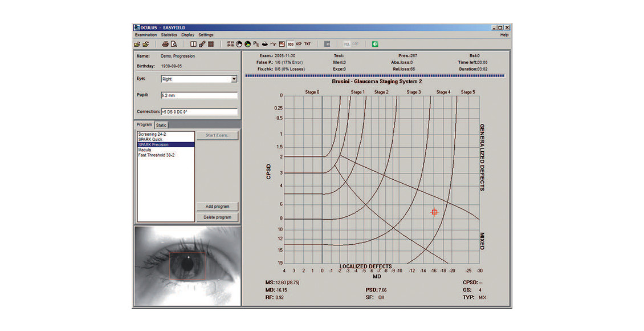Viewport: 644px width, 331px height.
Task: Open the Examination menu
Action: 146,35
